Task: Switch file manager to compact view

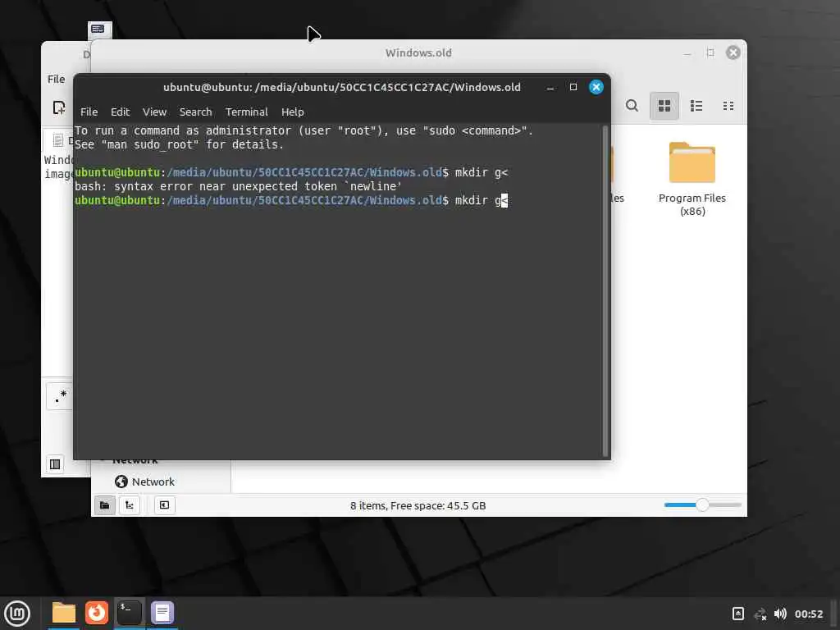Action: tap(728, 106)
